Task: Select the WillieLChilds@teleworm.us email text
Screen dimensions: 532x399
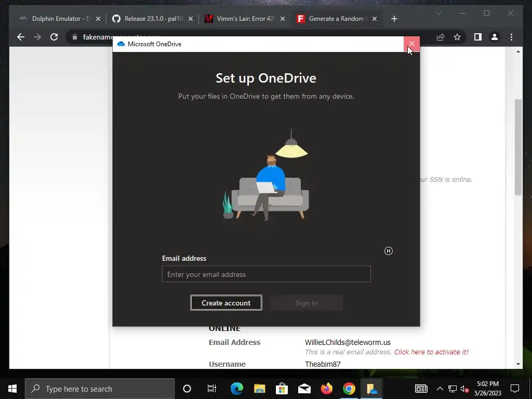Action: [x=348, y=342]
